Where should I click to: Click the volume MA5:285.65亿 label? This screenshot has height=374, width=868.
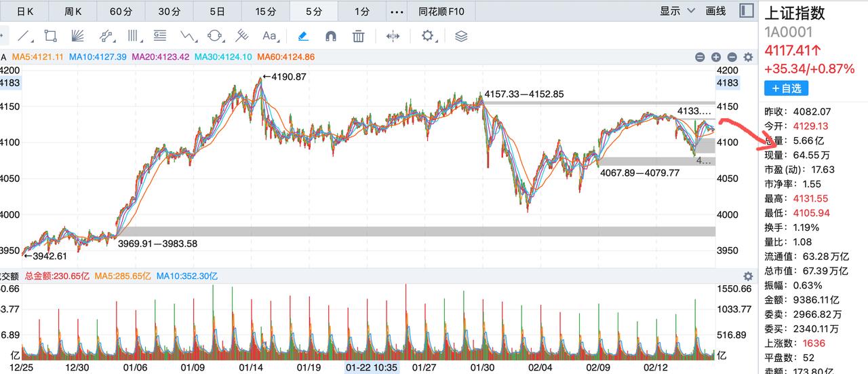tap(122, 276)
